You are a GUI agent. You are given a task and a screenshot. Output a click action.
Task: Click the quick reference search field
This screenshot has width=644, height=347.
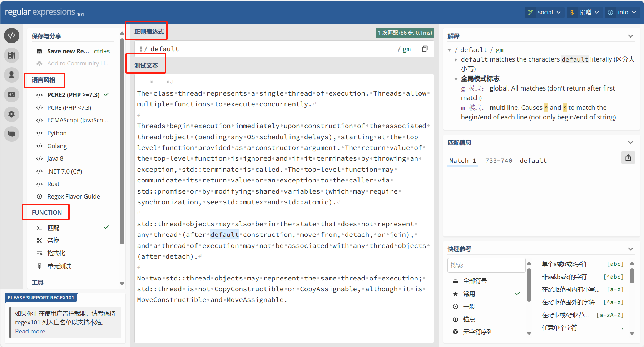pyautogui.click(x=486, y=265)
